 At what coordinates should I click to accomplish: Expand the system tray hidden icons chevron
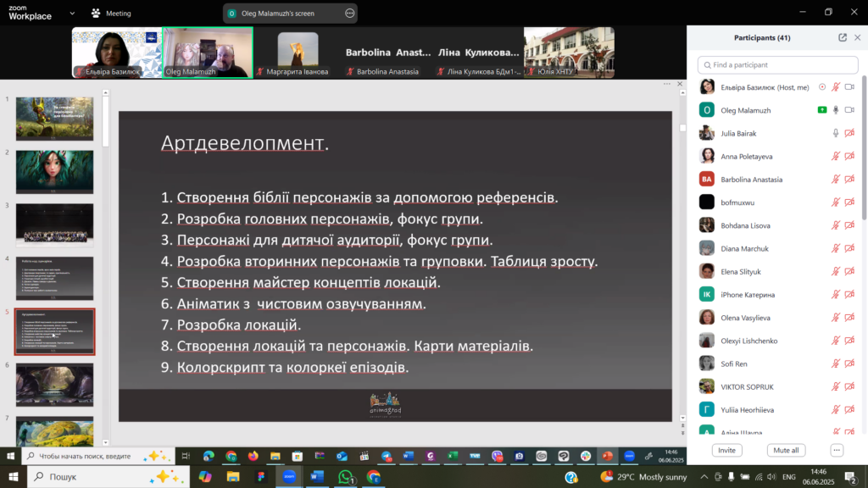(704, 476)
